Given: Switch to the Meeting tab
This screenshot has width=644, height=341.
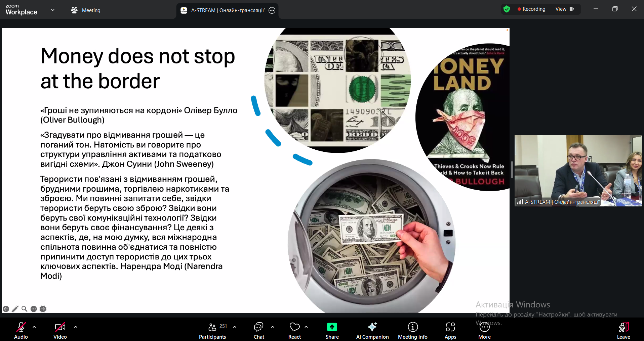Looking at the screenshot, I should coord(86,10).
